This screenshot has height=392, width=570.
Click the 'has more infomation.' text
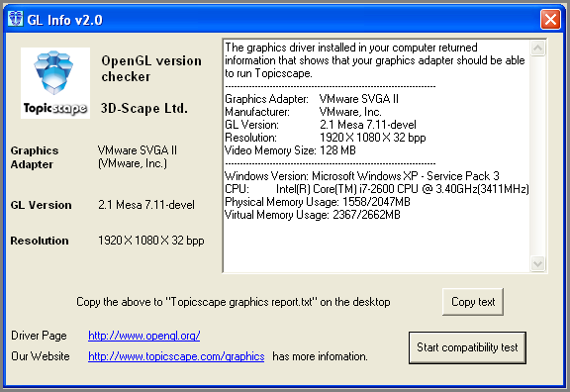point(320,356)
